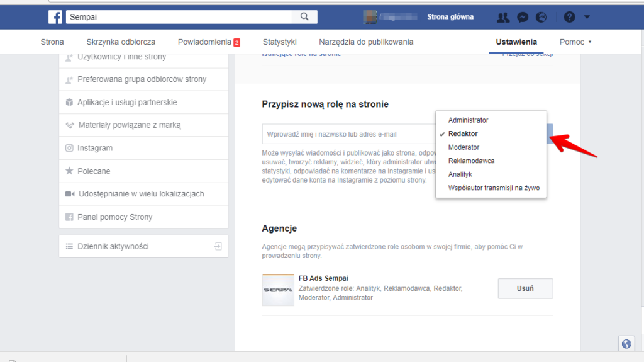Open Narzędzia do publikowania tab

367,42
